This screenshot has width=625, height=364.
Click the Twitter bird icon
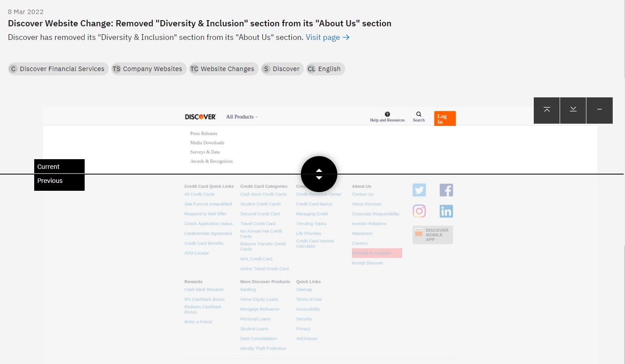[419, 190]
